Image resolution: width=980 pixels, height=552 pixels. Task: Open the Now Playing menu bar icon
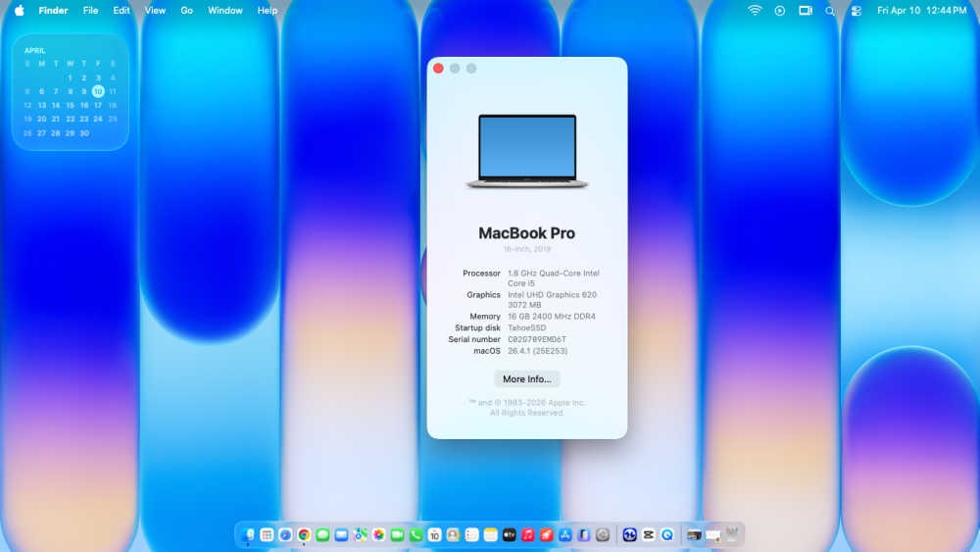779,10
